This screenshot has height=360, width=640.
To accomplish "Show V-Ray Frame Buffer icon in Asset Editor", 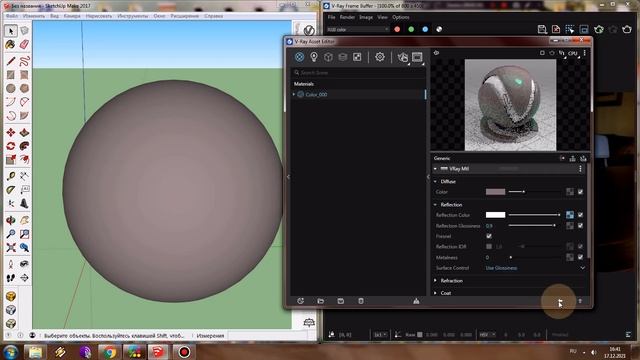I will pyautogui.click(x=417, y=57).
